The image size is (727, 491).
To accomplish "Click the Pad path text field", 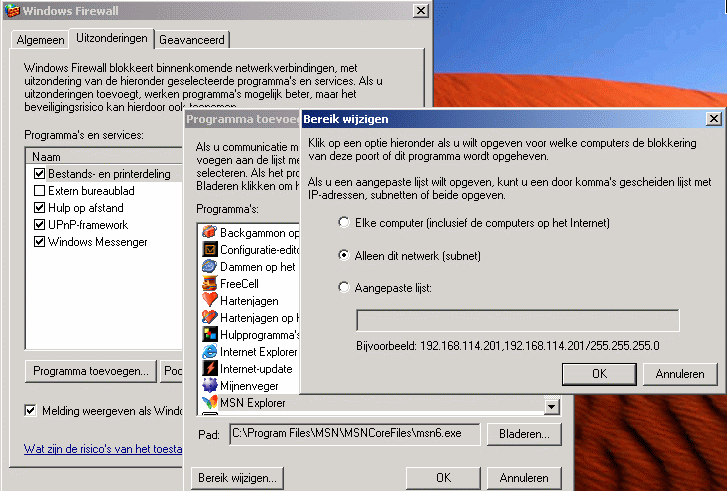I will coord(355,434).
